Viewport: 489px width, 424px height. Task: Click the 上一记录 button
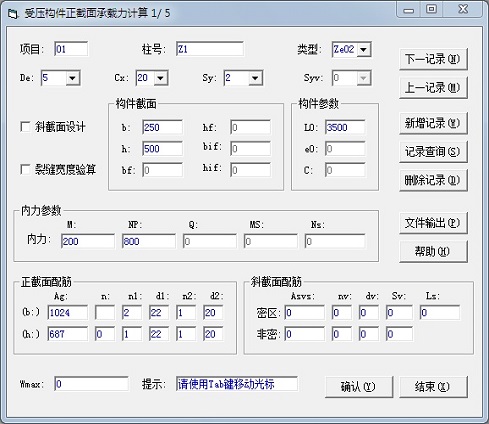click(x=433, y=88)
